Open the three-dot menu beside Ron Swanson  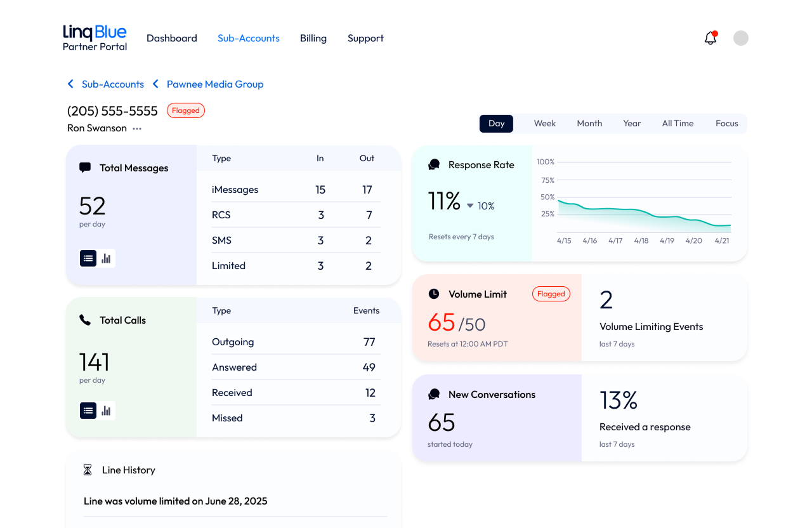click(x=137, y=129)
